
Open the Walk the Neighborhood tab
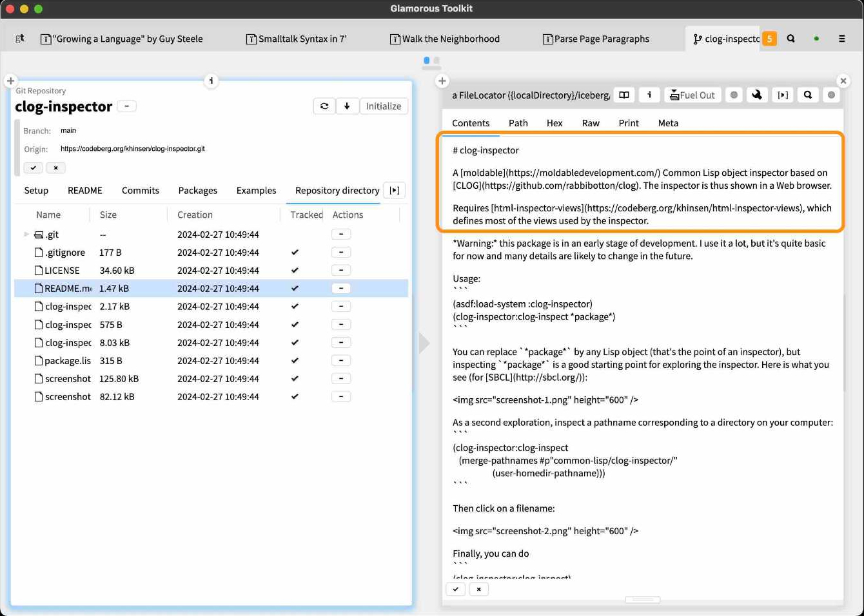[445, 39]
